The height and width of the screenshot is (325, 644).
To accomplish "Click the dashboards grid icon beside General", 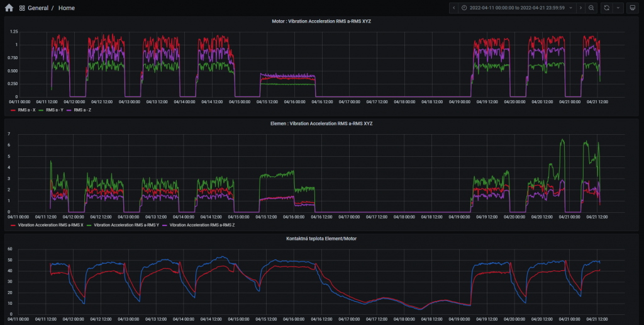I will tap(22, 8).
